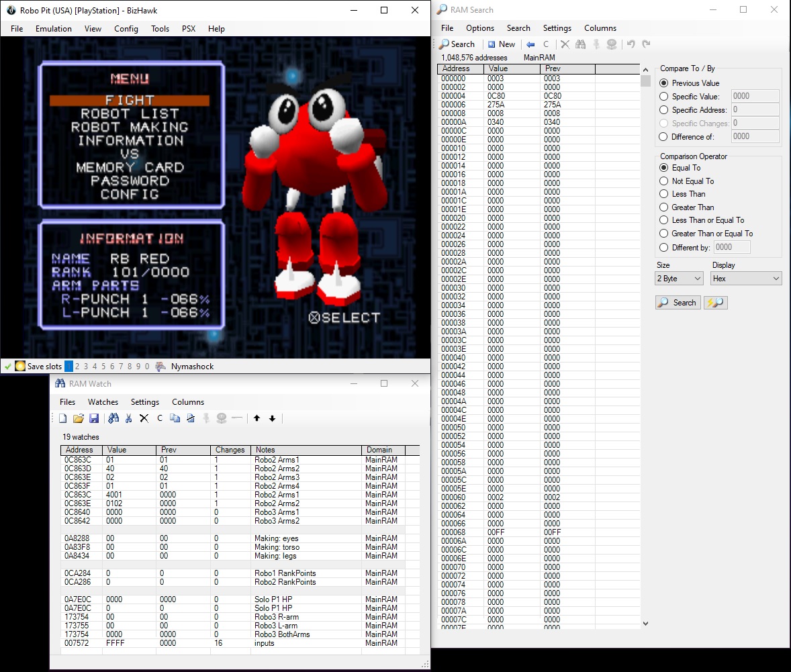
Task: Click the Nymashock controller icon in the status bar
Action: (160, 367)
